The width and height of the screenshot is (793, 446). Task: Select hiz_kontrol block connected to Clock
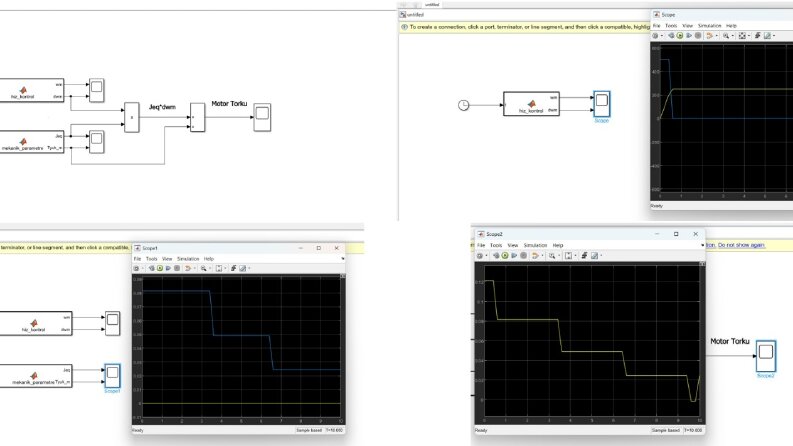[532, 104]
